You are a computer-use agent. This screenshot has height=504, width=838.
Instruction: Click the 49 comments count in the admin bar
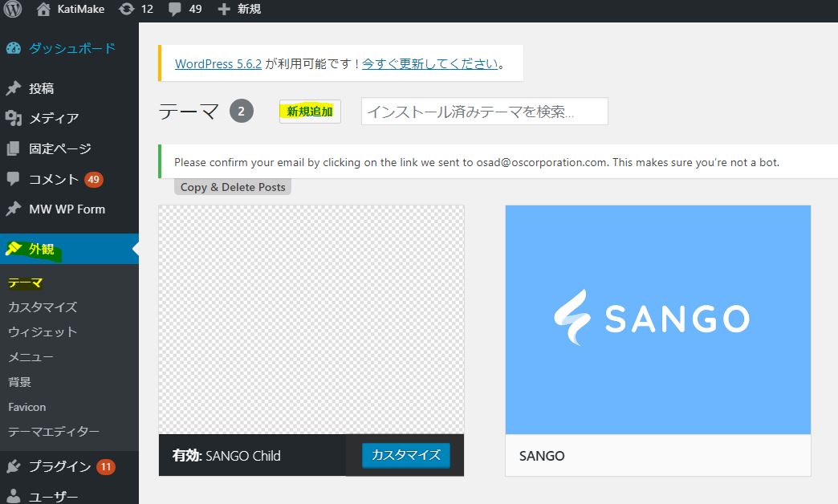(196, 9)
